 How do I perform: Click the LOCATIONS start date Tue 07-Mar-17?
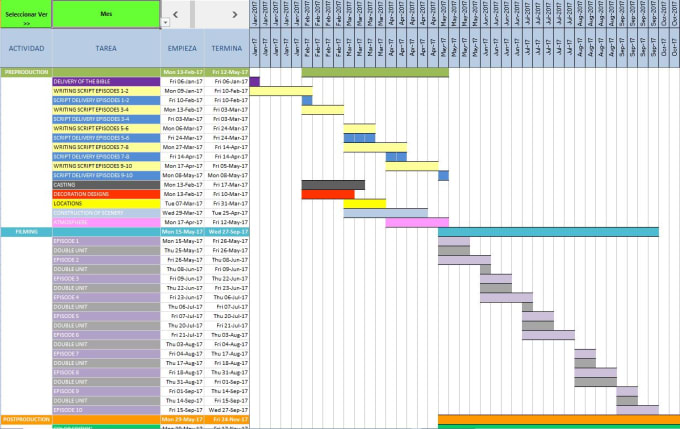(x=184, y=204)
